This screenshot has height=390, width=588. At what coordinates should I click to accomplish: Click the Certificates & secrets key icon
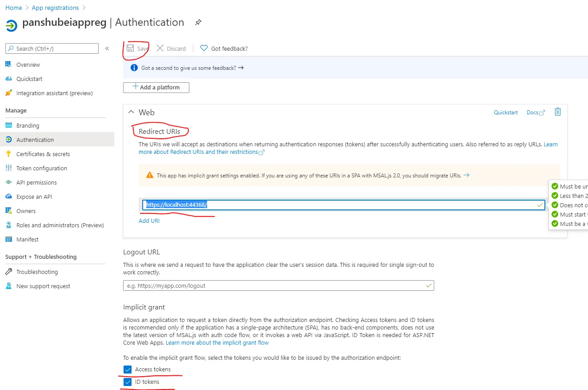8,154
